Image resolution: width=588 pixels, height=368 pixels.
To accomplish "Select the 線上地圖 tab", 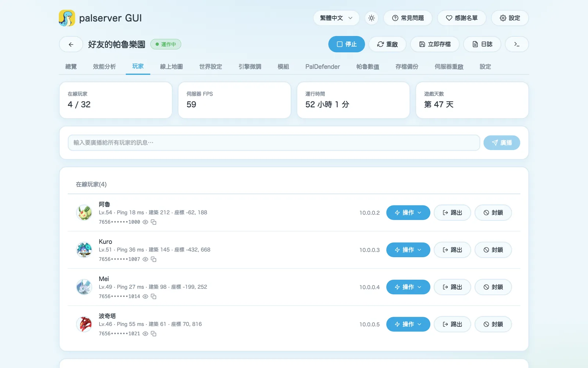I will pos(171,67).
